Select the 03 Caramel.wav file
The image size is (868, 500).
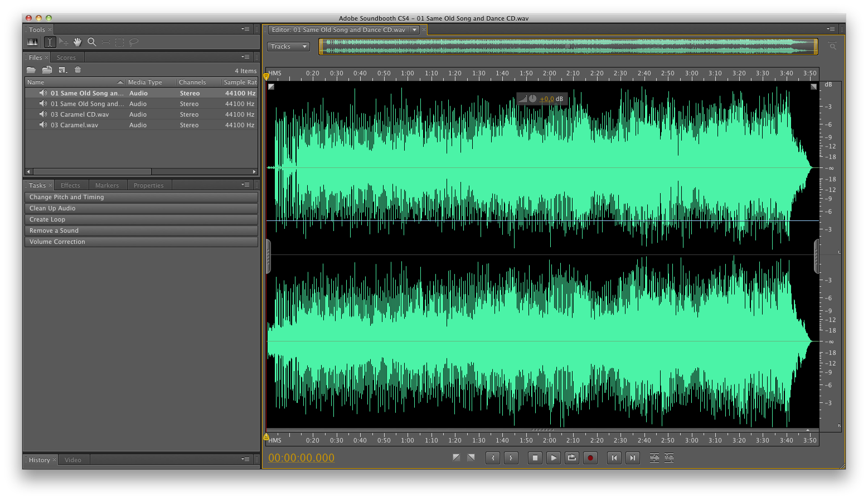click(142, 125)
